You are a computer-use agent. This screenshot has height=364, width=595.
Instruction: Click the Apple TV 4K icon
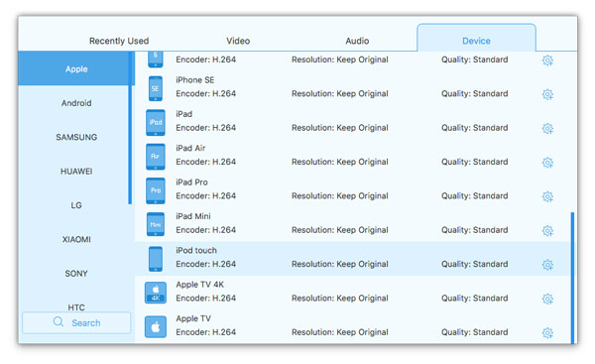click(156, 293)
